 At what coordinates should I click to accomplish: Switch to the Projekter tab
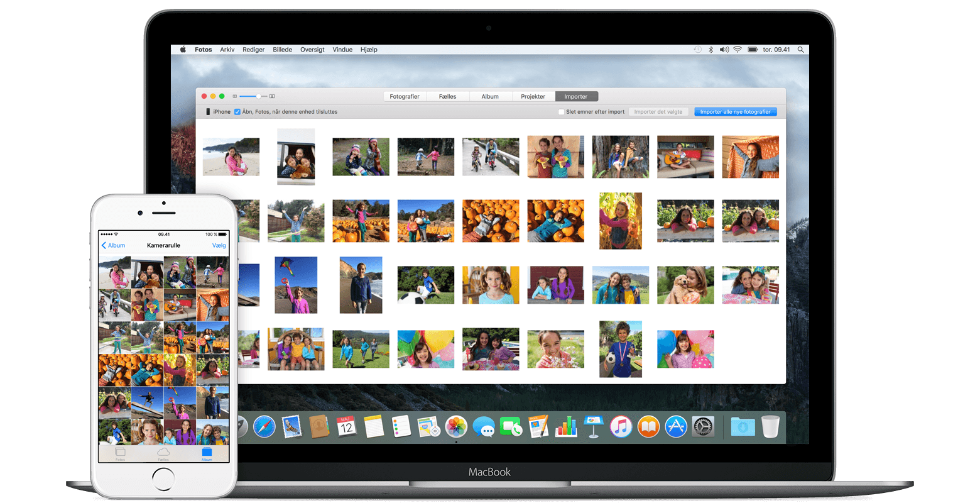(x=533, y=96)
